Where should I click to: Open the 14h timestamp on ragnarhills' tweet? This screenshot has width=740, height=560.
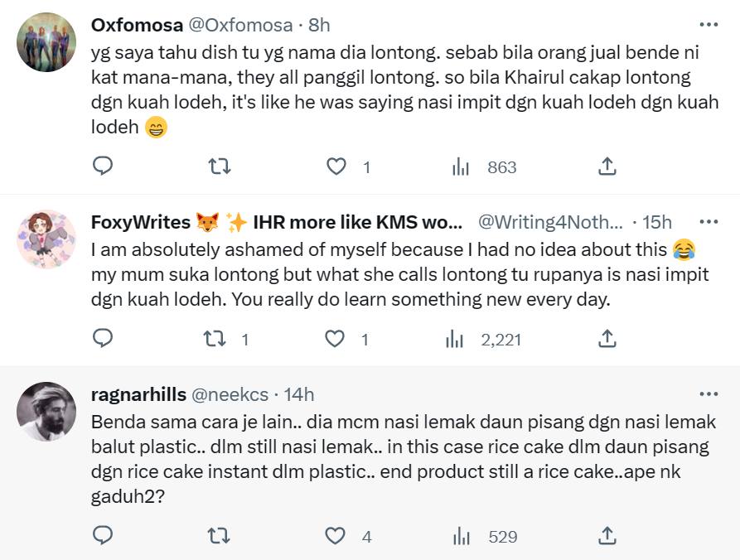(x=299, y=394)
